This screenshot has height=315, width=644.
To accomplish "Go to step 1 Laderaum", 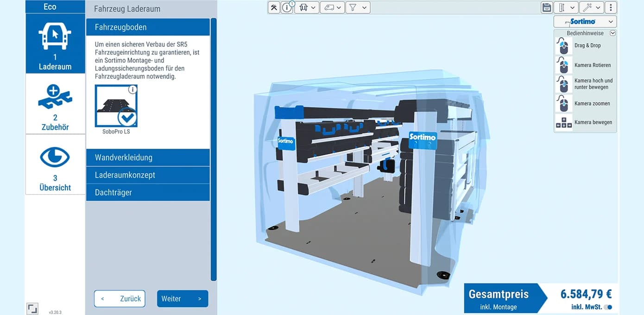I will [55, 43].
